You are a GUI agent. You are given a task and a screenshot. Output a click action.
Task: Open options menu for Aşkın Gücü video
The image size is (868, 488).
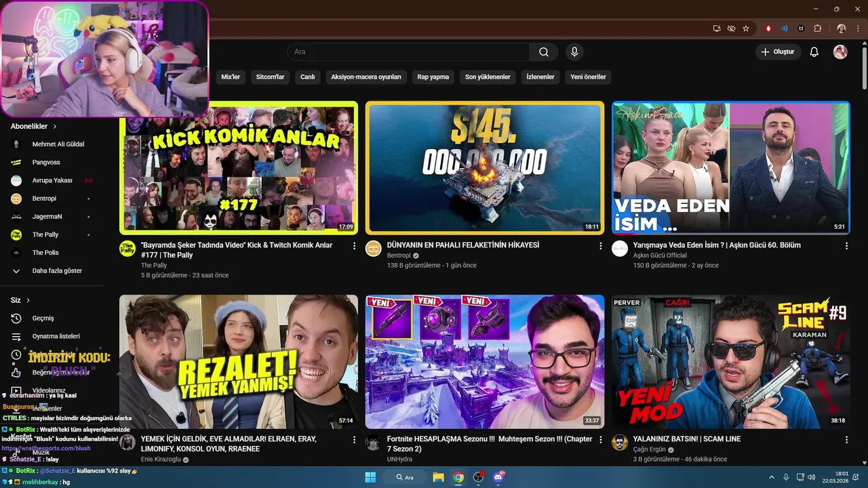846,246
